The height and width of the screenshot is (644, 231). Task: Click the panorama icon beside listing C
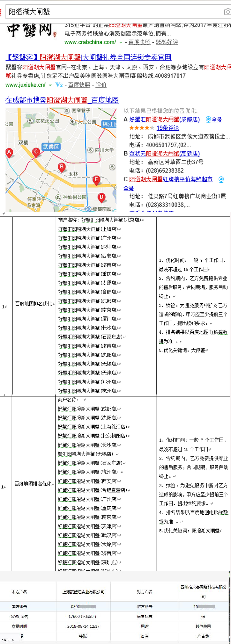tap(221, 179)
